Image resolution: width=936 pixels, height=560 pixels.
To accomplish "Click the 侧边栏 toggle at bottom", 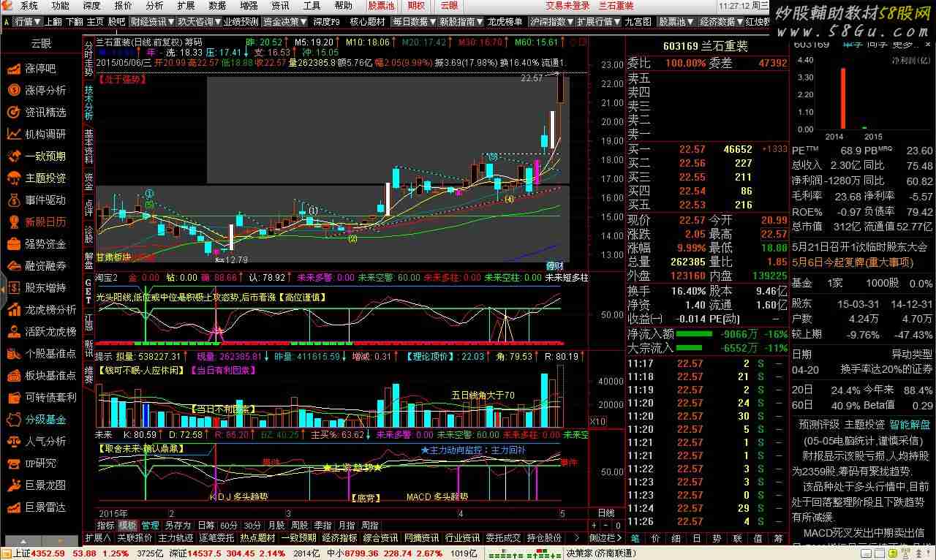I will (605, 538).
